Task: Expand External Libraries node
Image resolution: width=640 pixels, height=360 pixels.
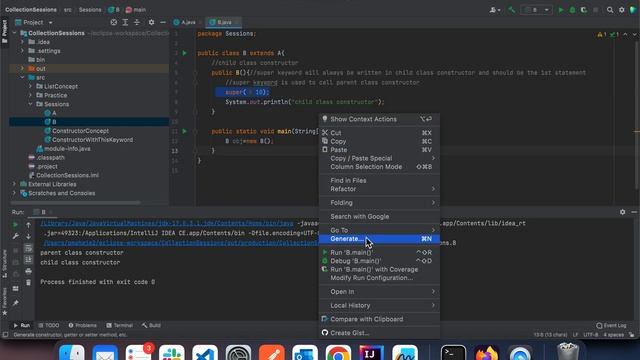Action: (14, 184)
